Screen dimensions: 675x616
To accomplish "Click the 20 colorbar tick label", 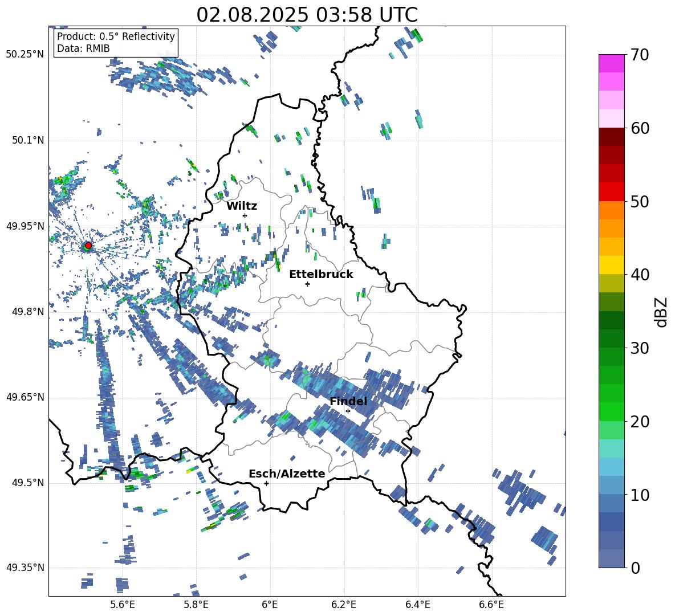I will pyautogui.click(x=640, y=422).
